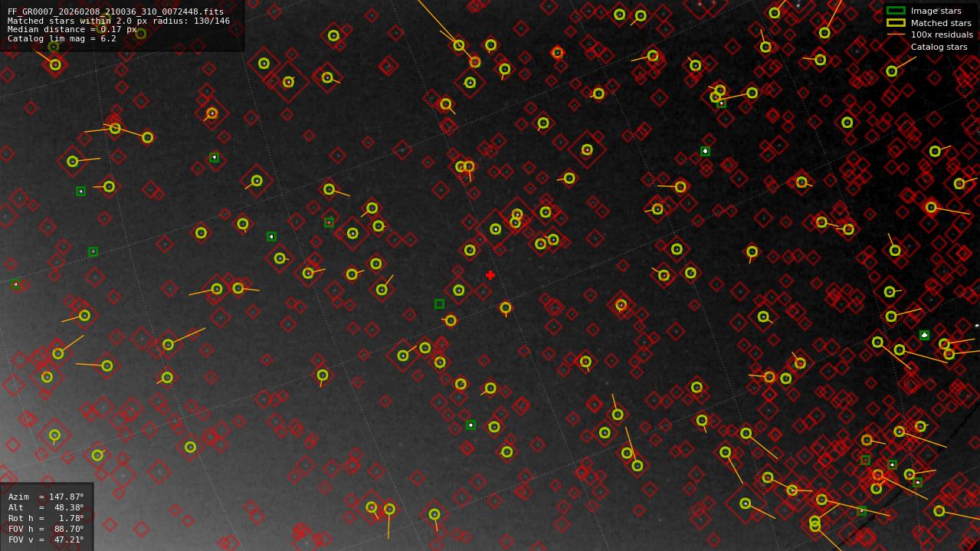
Task: Click orange 100x residuals legend line
Action: 896,34
